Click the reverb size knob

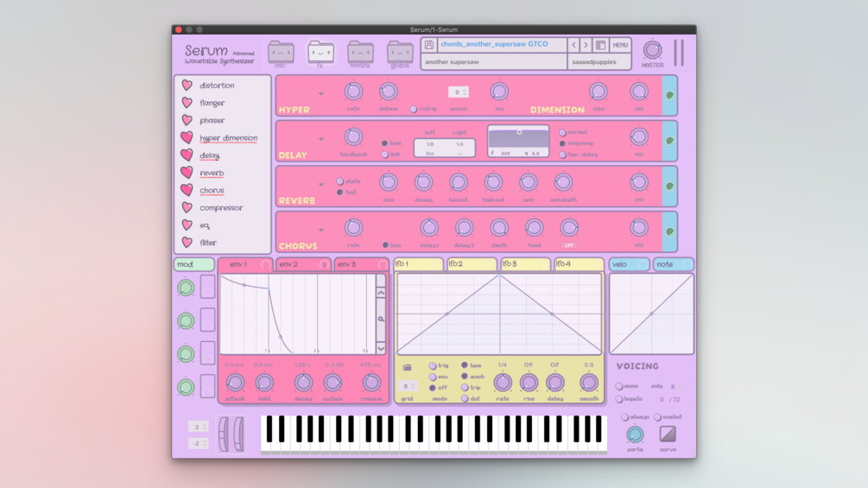(x=389, y=182)
